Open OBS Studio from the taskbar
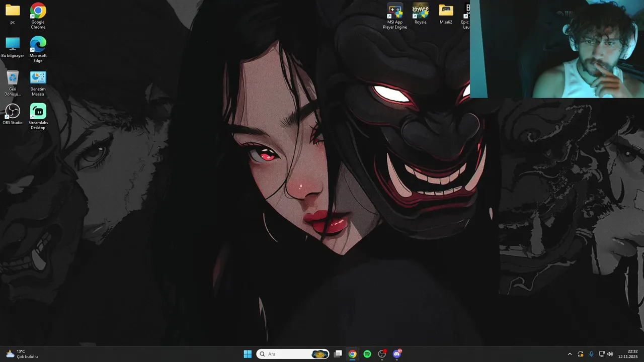Screen dimensions: 644x362 click(382, 354)
